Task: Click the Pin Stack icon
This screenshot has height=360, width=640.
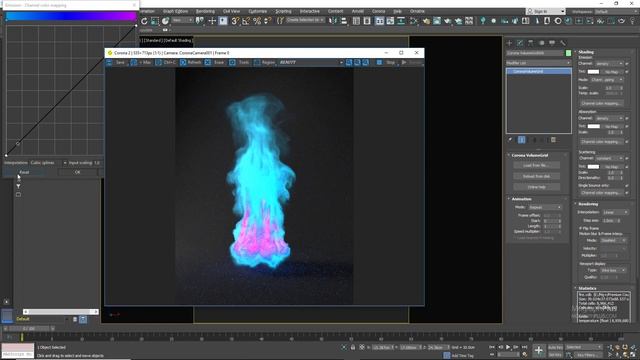Action: point(510,140)
